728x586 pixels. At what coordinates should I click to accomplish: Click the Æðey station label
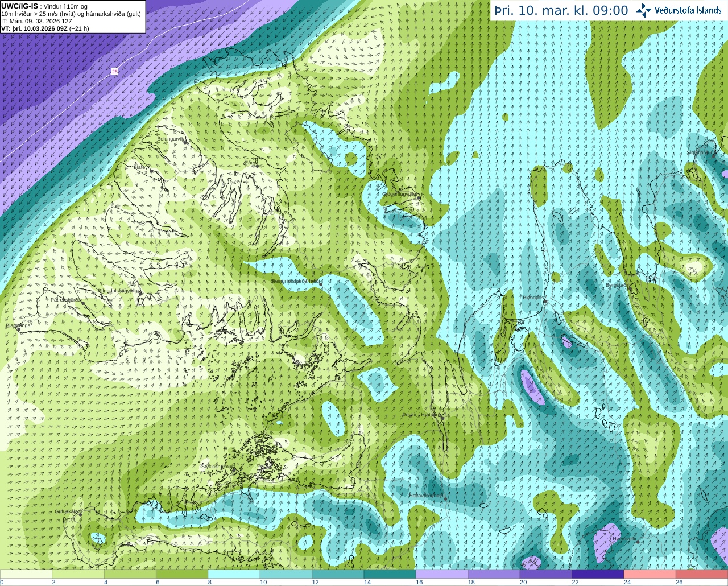tap(250, 162)
